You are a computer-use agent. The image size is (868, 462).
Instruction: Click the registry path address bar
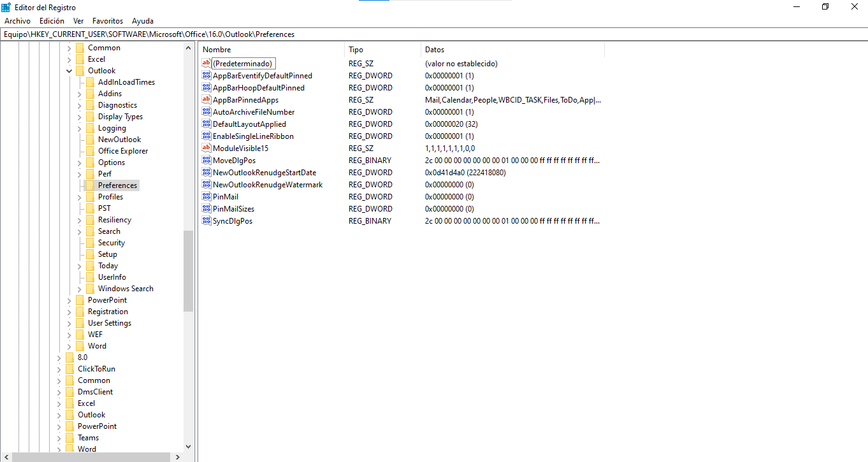pos(434,34)
